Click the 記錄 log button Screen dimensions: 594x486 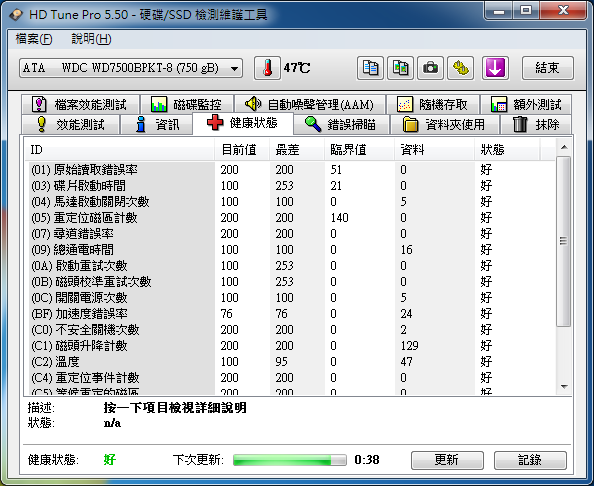[530, 460]
